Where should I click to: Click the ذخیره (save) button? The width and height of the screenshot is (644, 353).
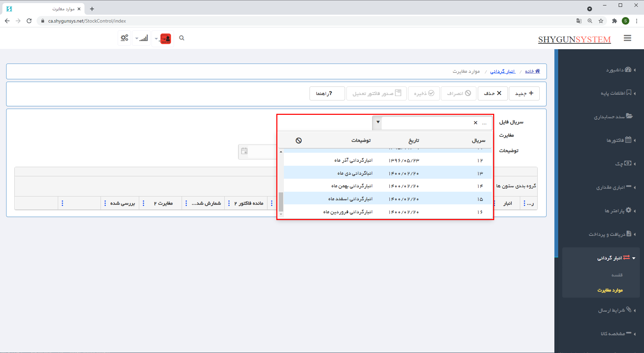click(424, 93)
